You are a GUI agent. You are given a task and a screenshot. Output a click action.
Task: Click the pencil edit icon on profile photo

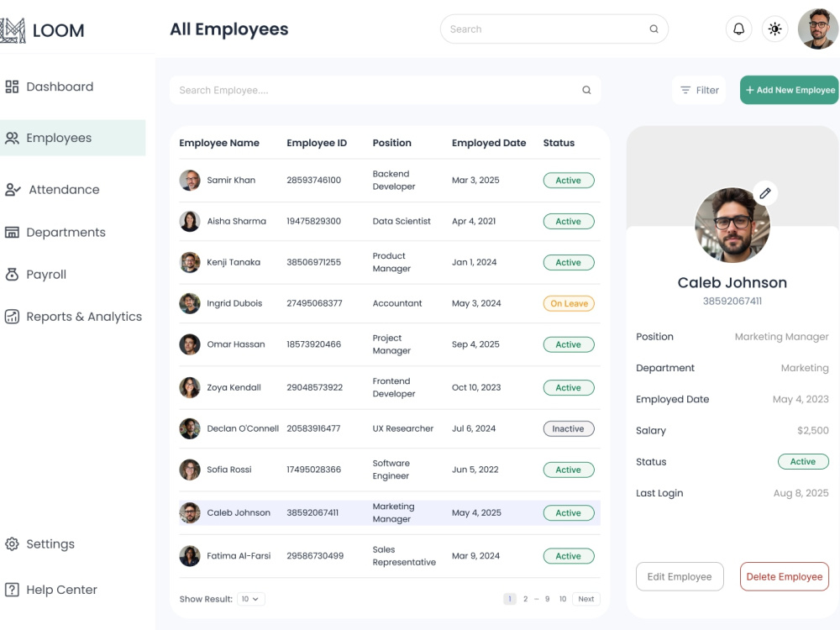[765, 193]
